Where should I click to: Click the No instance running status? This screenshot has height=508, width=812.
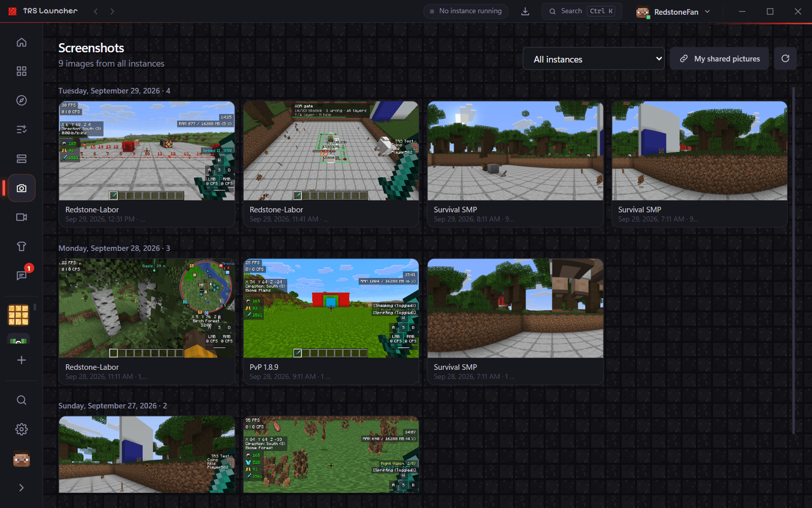[x=466, y=11]
